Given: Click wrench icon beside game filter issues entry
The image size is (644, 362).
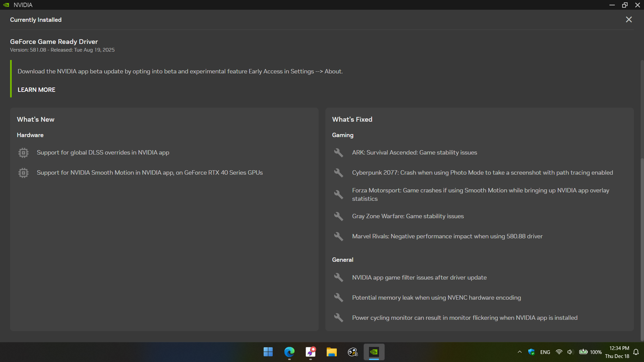Looking at the screenshot, I should pos(338,278).
